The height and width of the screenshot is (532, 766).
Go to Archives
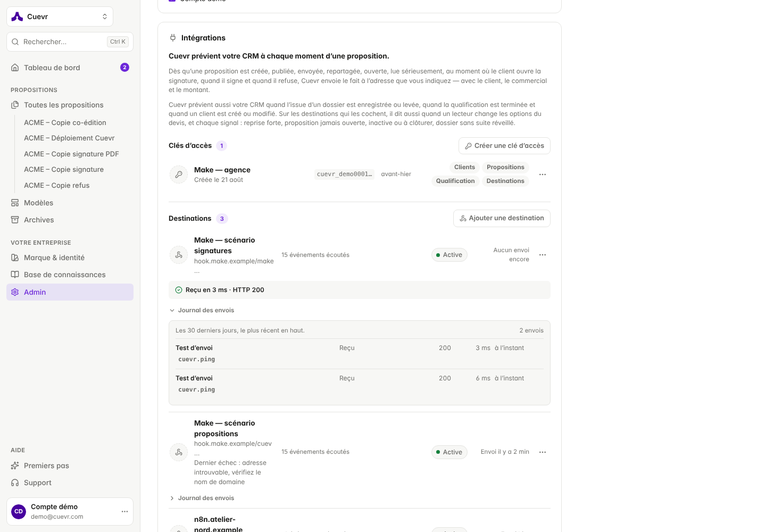click(x=70, y=220)
